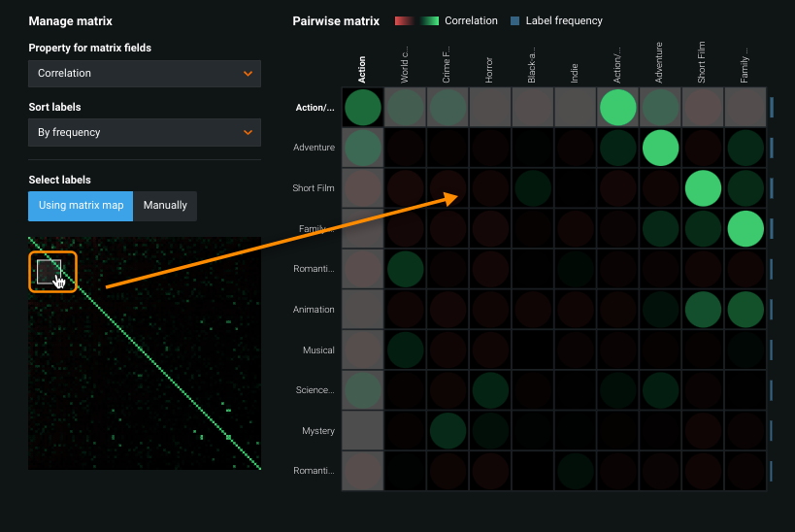Click the Action/... row bright green circle
Image resolution: width=795 pixels, height=532 pixels.
coord(617,107)
